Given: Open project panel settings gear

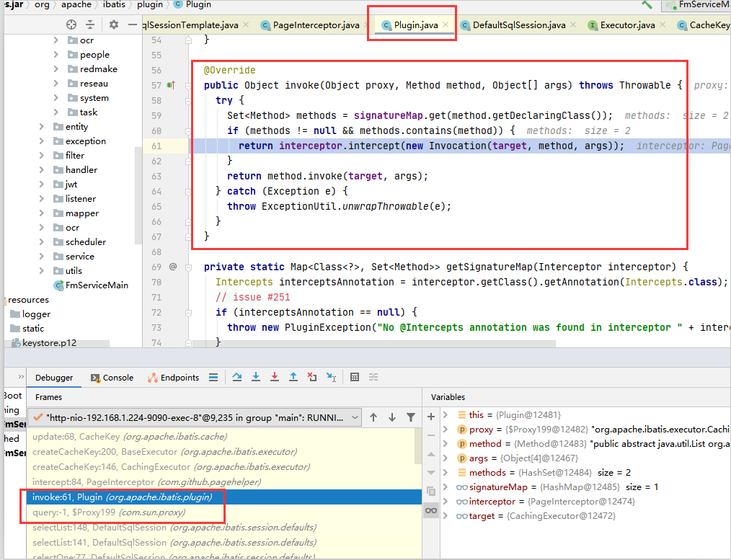Looking at the screenshot, I should point(114,25).
